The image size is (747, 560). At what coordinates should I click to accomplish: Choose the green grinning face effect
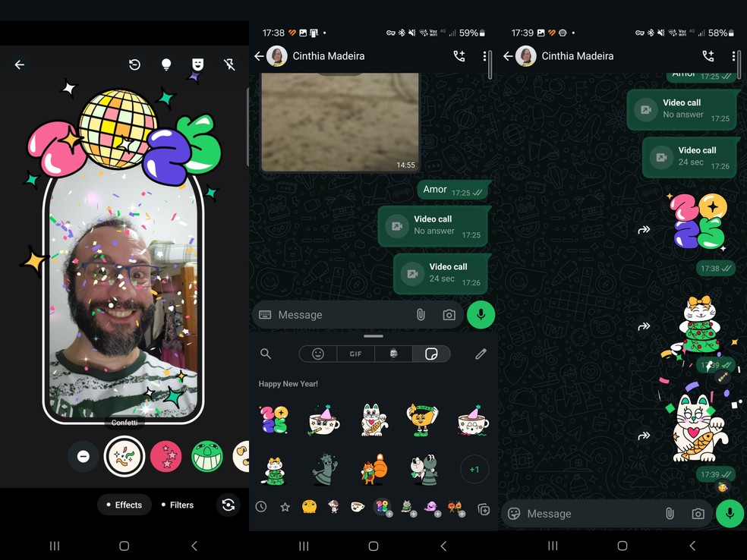click(x=206, y=457)
